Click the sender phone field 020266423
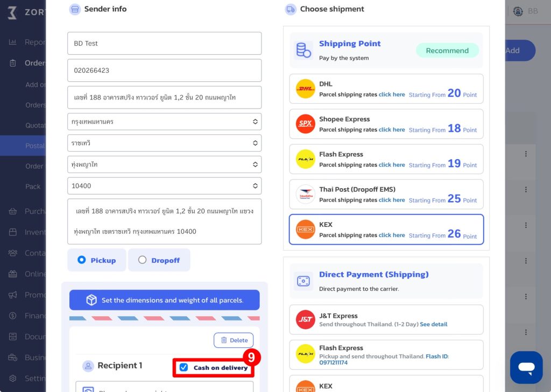The height and width of the screenshot is (392, 551). [165, 70]
